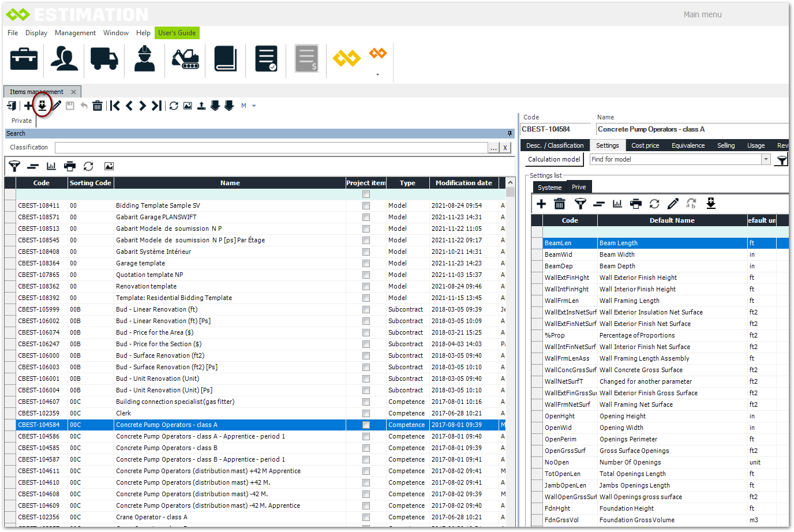The height and width of the screenshot is (532, 794).
Task: Open the M dropdown arrow in the items toolbar
Action: 254,106
